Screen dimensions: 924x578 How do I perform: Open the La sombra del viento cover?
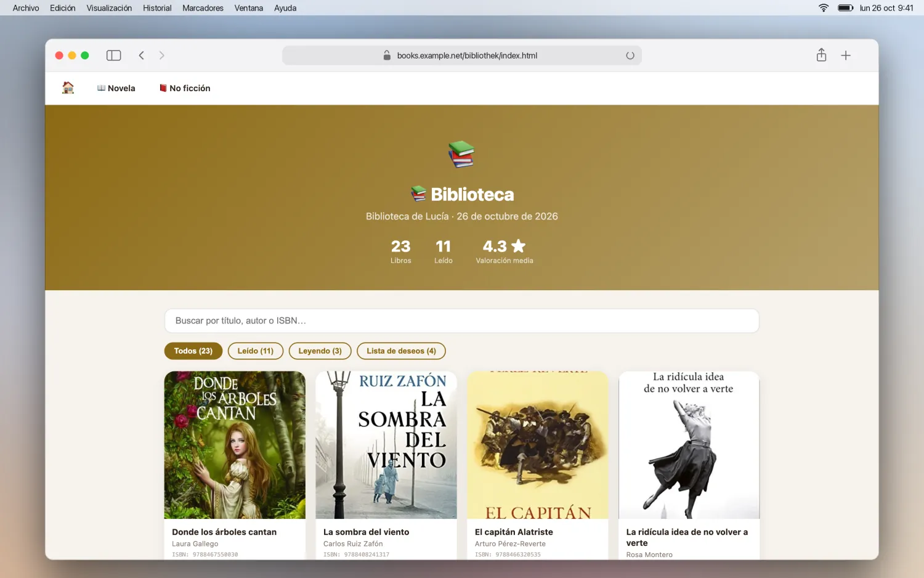click(386, 445)
